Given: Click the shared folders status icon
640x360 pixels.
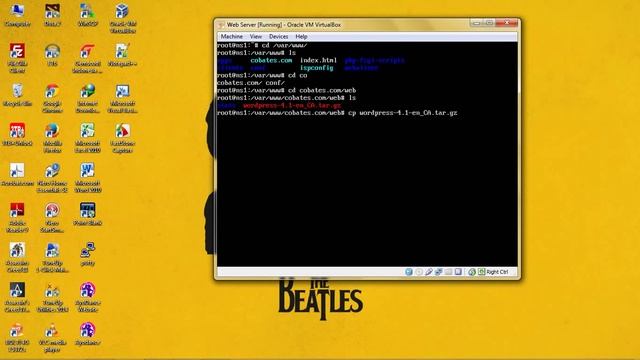Looking at the screenshot, I should (x=448, y=272).
